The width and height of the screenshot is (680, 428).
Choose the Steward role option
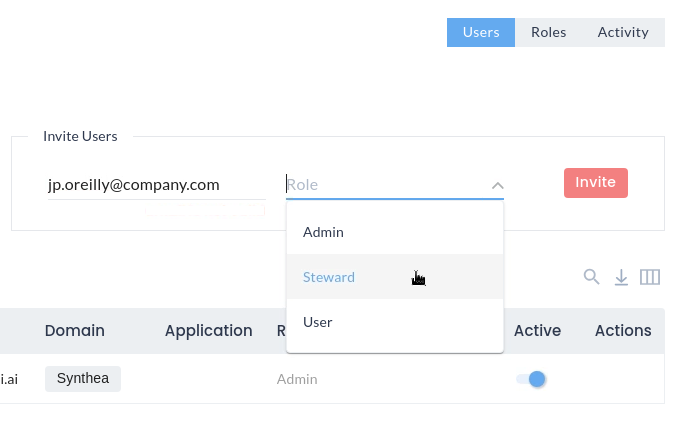click(329, 277)
